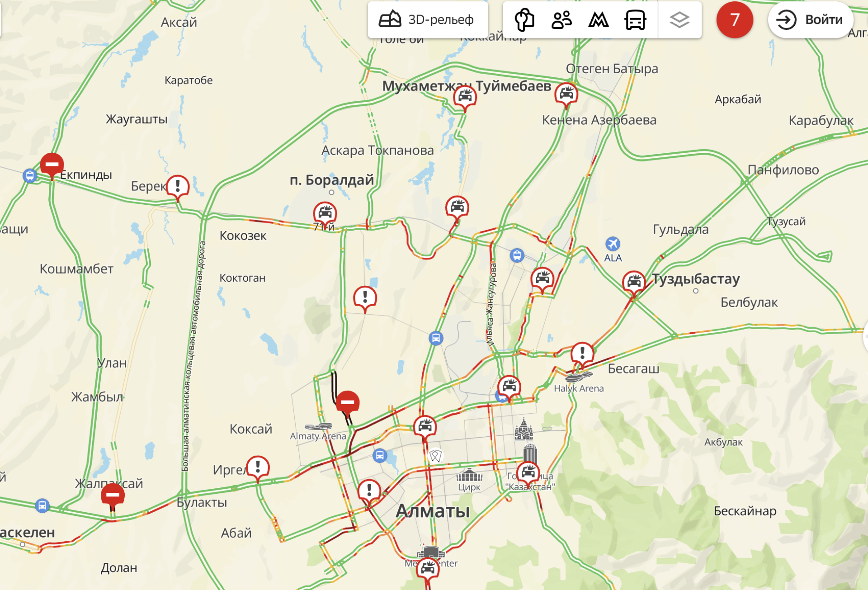The image size is (868, 590).
Task: Open accident marker near Мухаметжан Туймебаев
Action: pyautogui.click(x=465, y=96)
